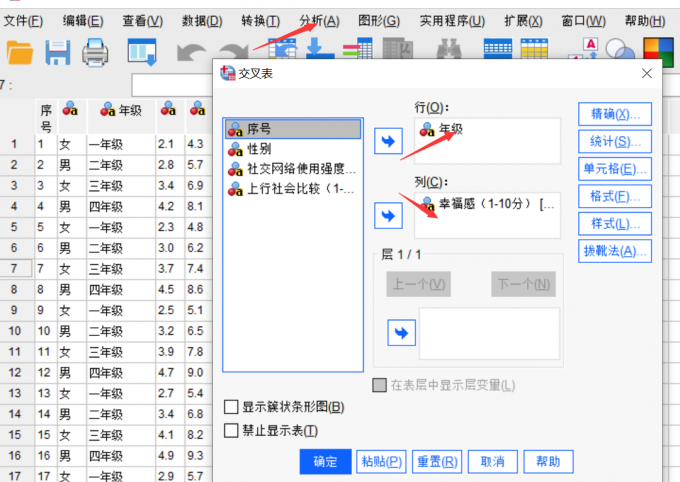680x482 pixels.
Task: Open the 窗口(W) menu
Action: (x=583, y=21)
